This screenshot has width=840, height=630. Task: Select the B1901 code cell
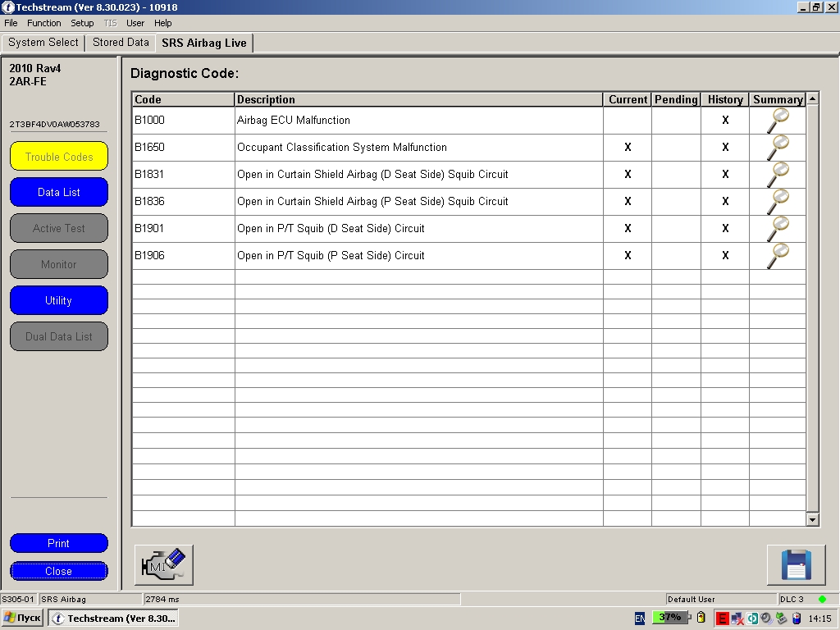coord(183,229)
